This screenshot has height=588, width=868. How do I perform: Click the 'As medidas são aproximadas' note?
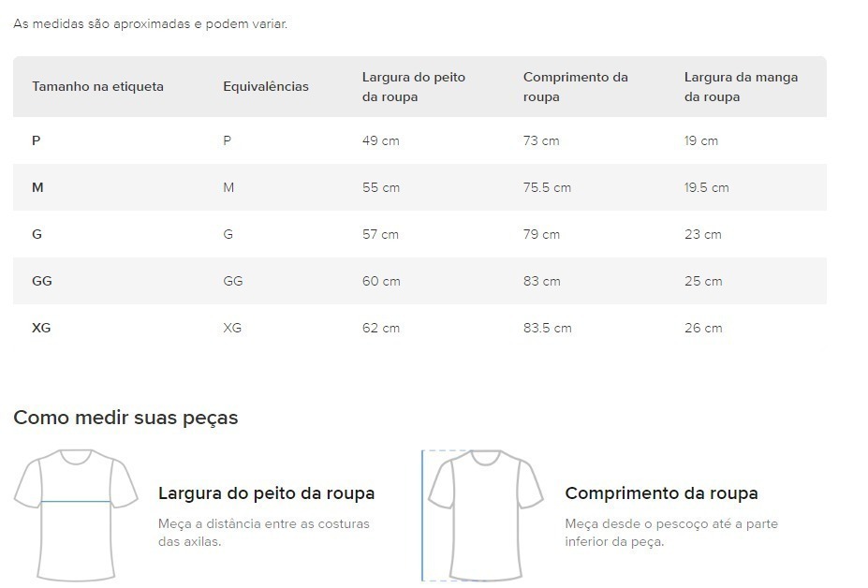pyautogui.click(x=151, y=23)
